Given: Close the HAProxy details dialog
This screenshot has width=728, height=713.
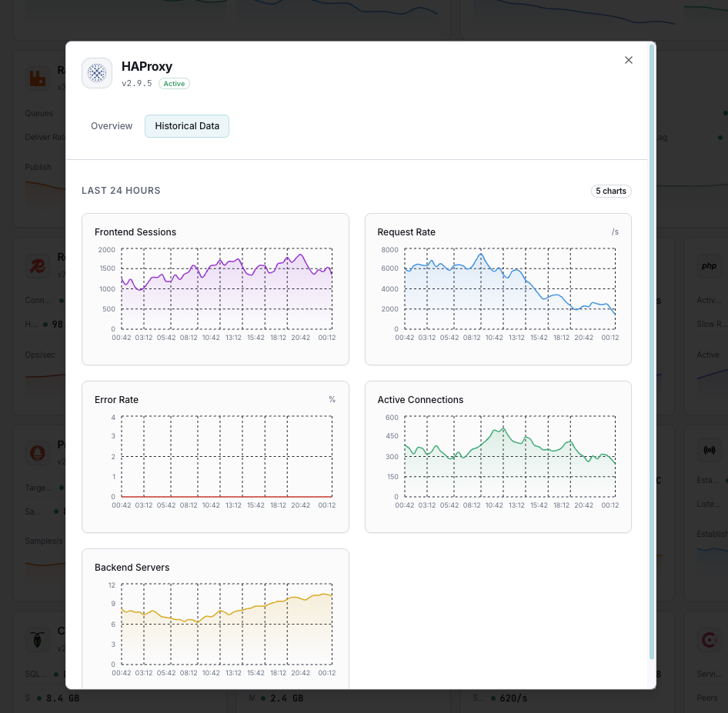Looking at the screenshot, I should 629,60.
